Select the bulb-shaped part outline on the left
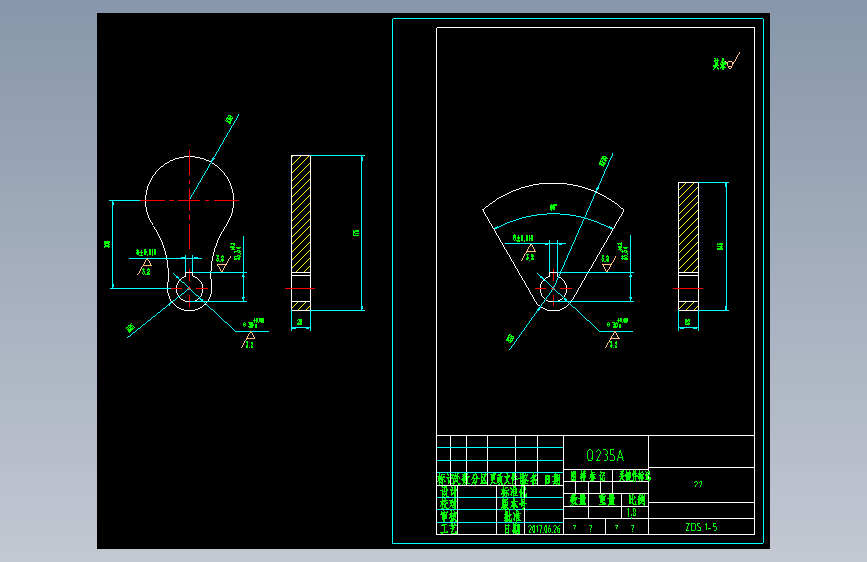The image size is (867, 562). [x=190, y=233]
